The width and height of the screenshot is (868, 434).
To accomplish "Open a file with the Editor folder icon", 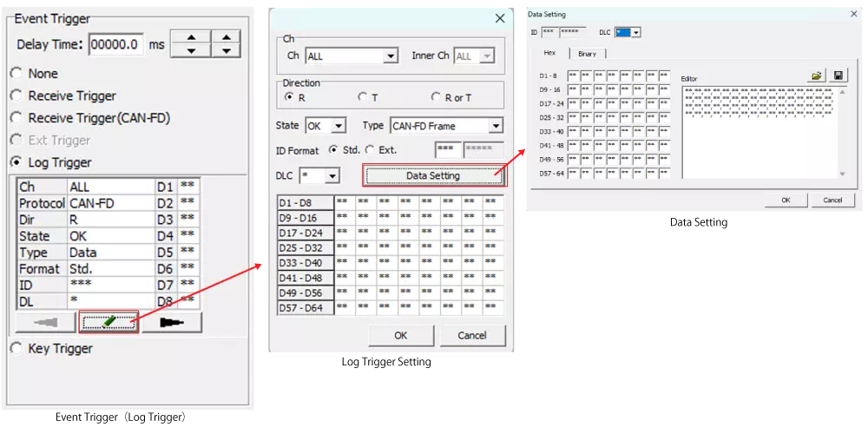I will point(817,76).
